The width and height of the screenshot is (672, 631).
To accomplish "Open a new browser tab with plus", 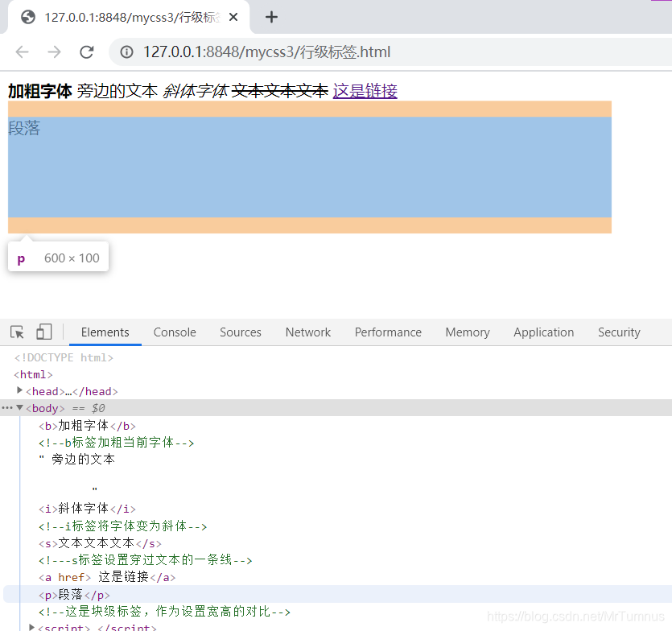I will (271, 17).
